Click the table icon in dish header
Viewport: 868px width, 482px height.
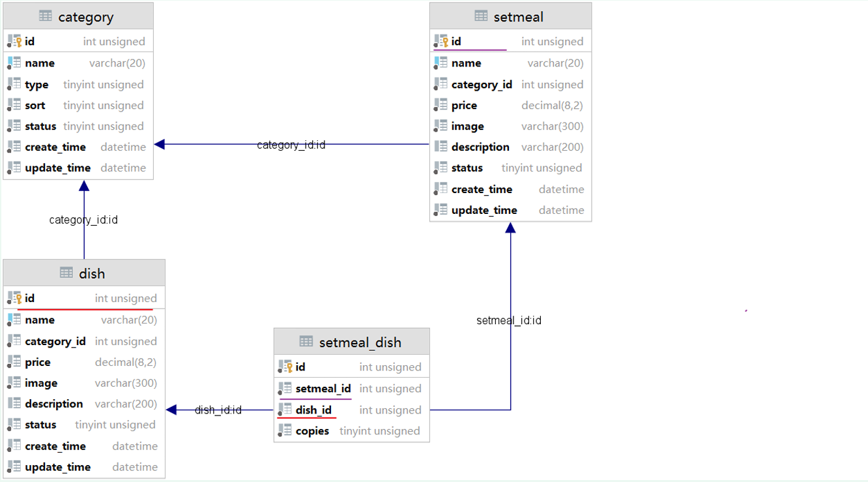pos(66,273)
